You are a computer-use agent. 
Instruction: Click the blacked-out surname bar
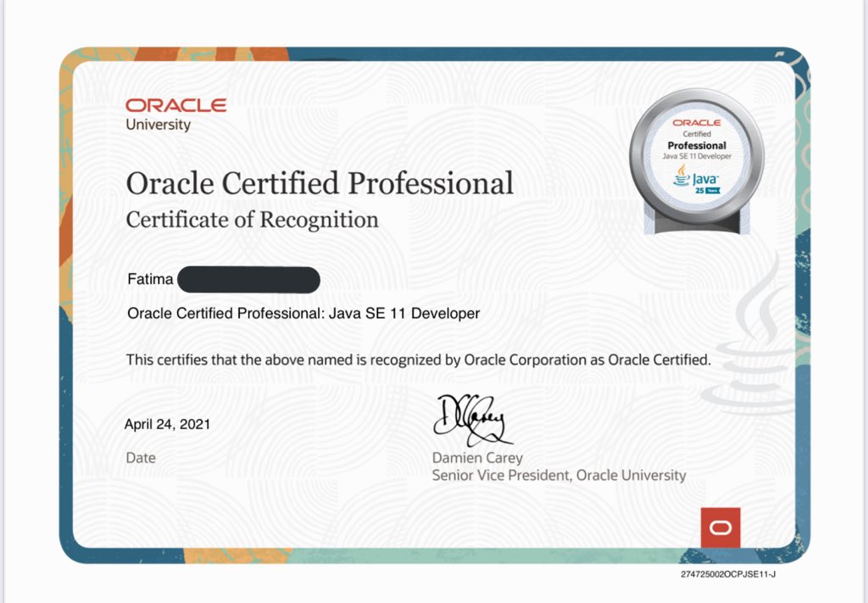[x=248, y=280]
